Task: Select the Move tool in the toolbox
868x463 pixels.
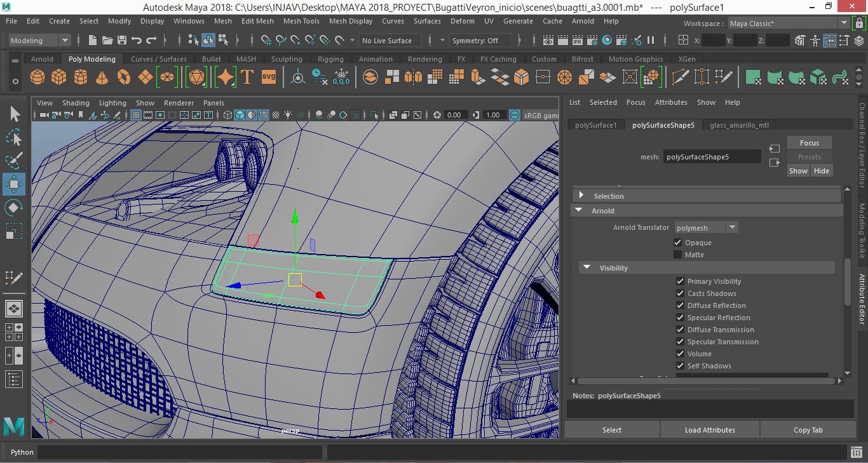Action: (x=14, y=184)
